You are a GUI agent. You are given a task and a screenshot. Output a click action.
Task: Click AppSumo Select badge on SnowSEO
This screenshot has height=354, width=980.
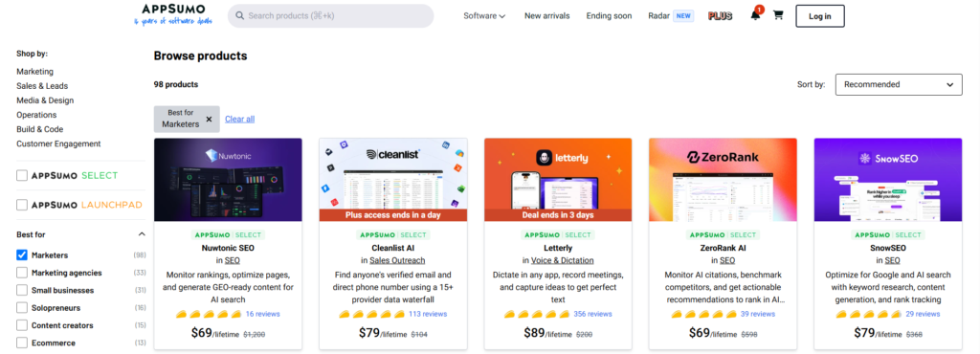[888, 234]
